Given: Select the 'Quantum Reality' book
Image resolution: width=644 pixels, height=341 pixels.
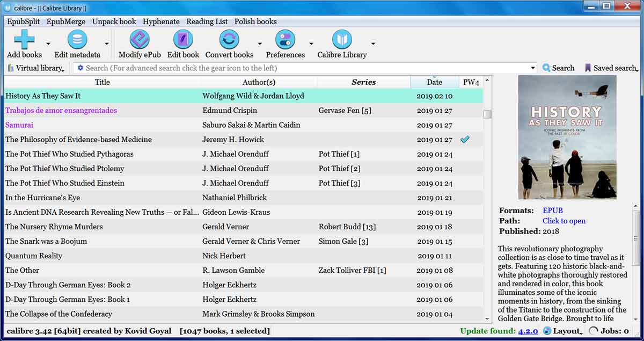Looking at the screenshot, I should pos(34,256).
